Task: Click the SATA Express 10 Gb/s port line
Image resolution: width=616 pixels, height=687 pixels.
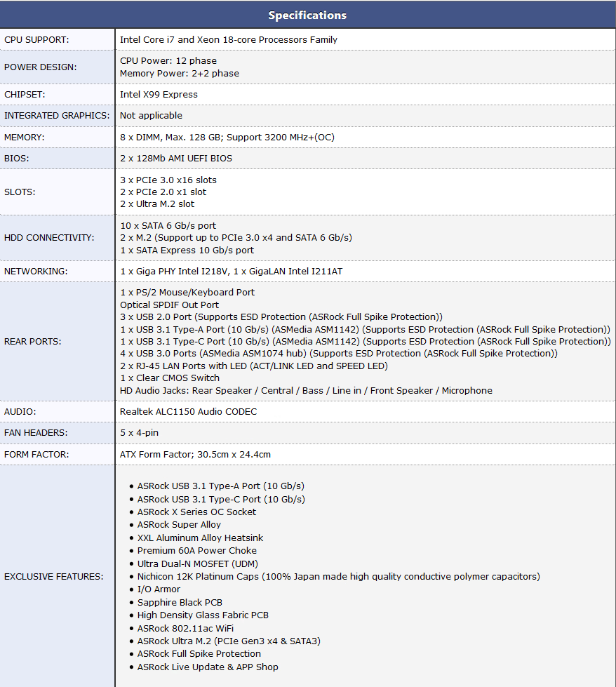Action: click(x=187, y=251)
